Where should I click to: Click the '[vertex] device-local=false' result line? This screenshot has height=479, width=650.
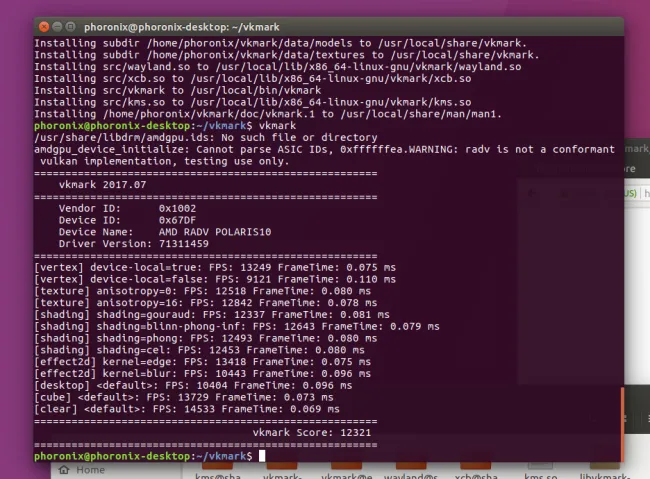tap(215, 279)
